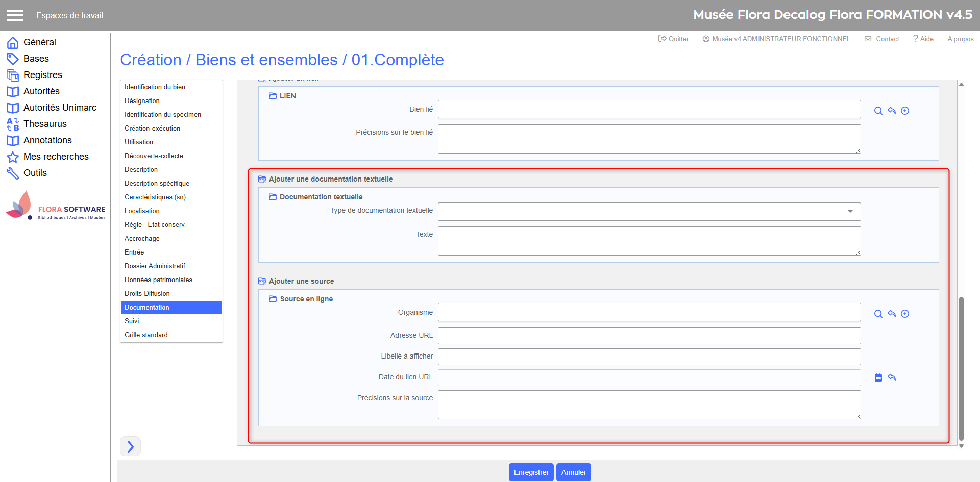Click the Enregistrer button
Viewport: 980px width, 482px height.
531,472
